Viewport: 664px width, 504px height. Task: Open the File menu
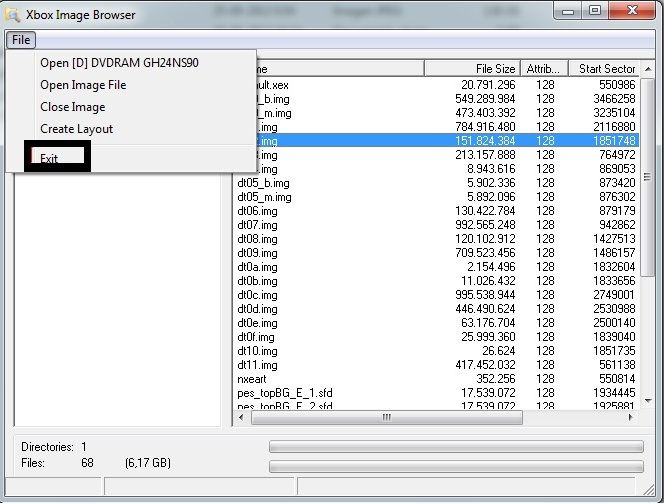point(21,40)
